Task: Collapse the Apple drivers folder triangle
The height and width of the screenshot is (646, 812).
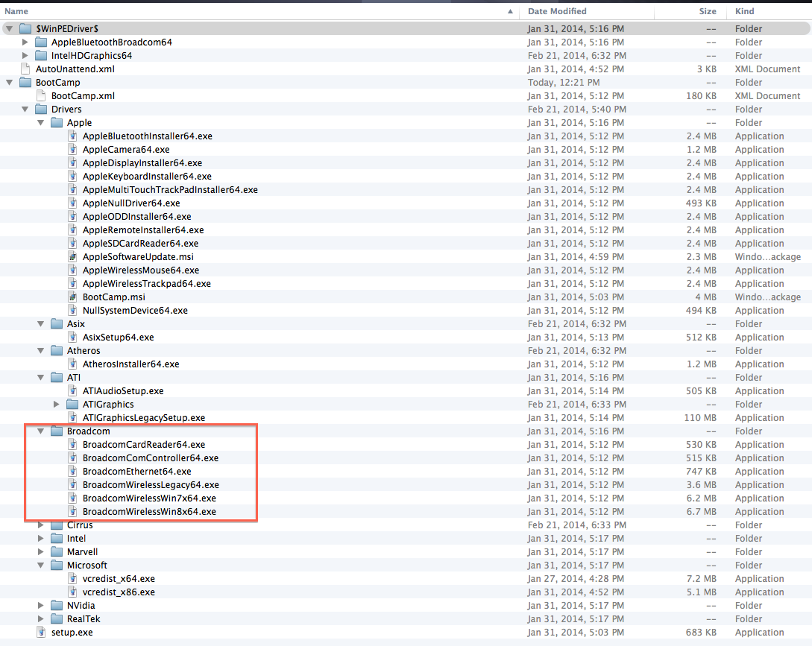Action: pyautogui.click(x=40, y=123)
